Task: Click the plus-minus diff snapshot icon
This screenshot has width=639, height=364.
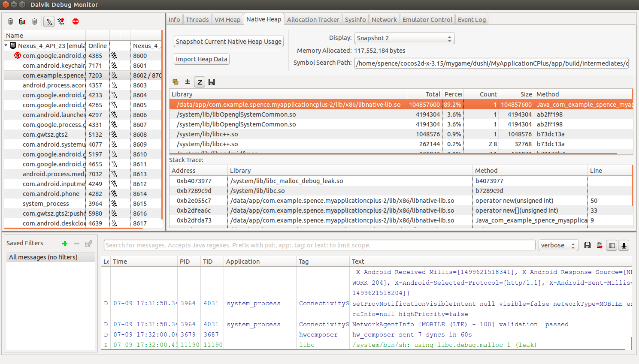Action: tap(188, 82)
